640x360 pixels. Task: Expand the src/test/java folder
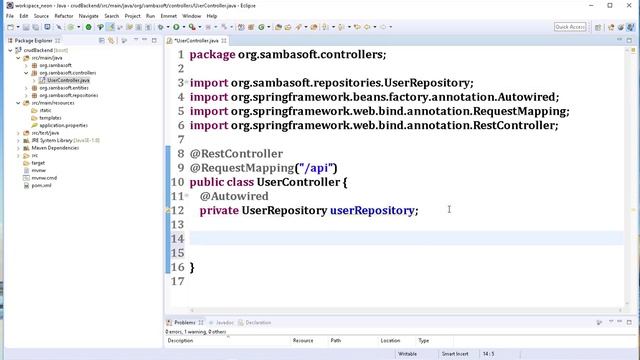coord(18,133)
